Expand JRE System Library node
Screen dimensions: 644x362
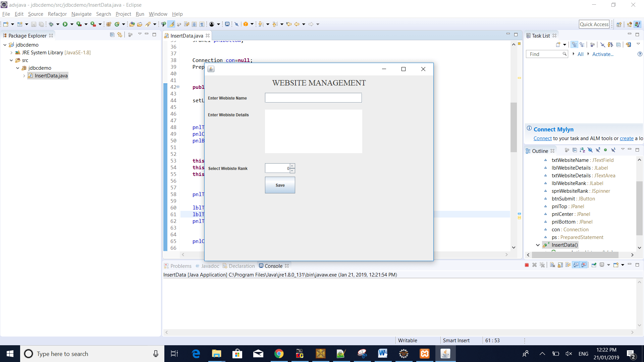11,53
